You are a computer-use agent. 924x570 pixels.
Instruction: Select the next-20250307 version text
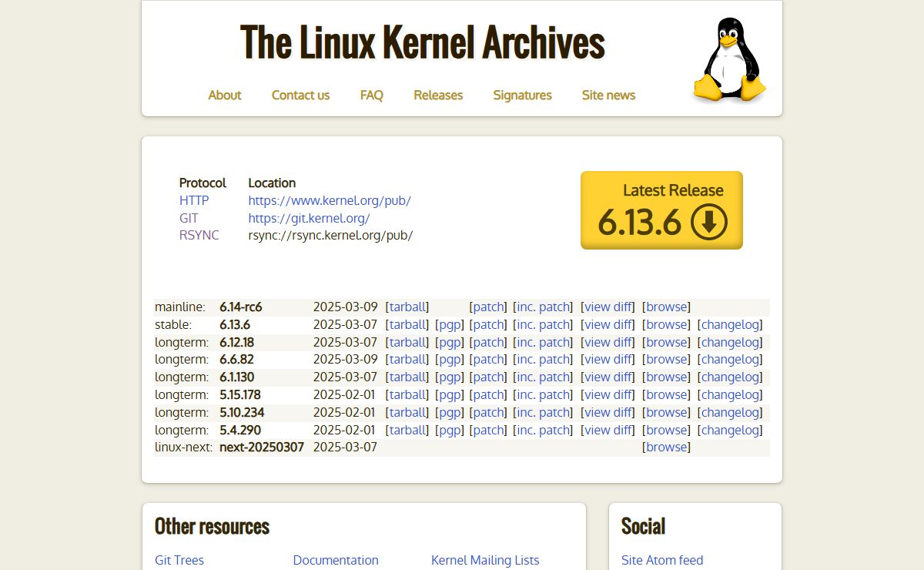click(x=262, y=447)
